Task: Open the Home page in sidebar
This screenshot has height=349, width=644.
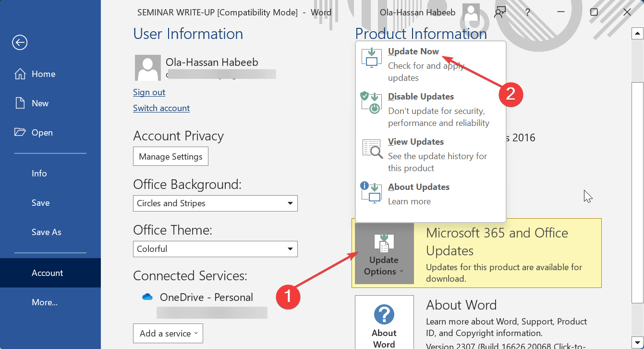Action: coord(43,74)
